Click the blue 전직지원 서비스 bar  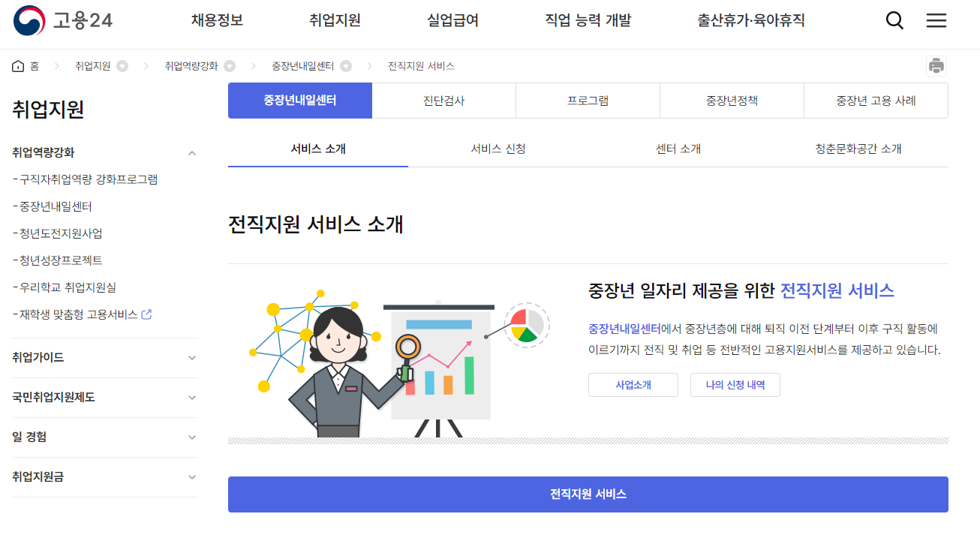(588, 494)
